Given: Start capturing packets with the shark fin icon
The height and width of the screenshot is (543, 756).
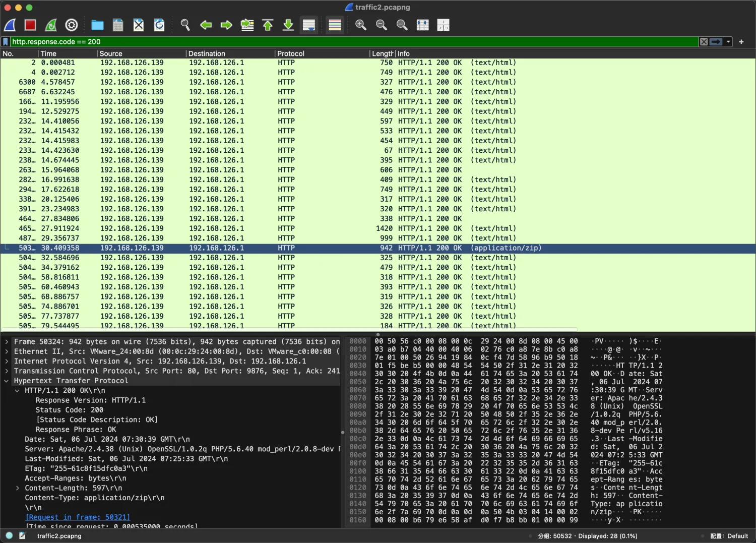Looking at the screenshot, I should (x=10, y=25).
